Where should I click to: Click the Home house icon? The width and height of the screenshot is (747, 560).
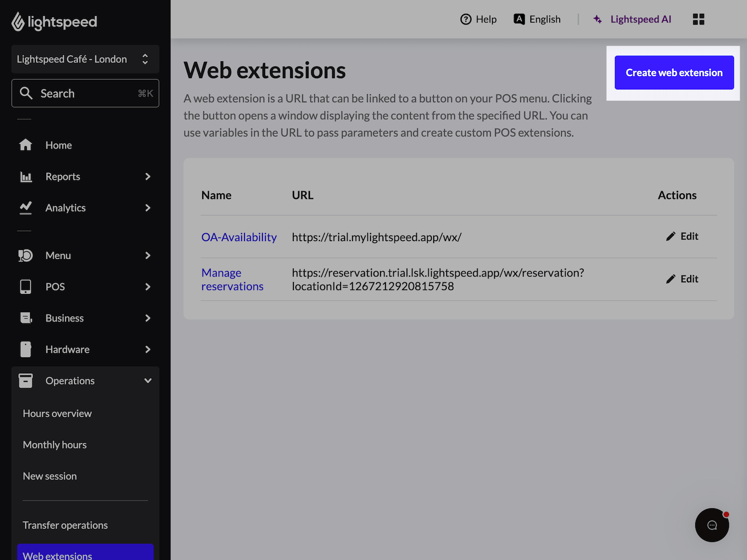[x=25, y=145]
